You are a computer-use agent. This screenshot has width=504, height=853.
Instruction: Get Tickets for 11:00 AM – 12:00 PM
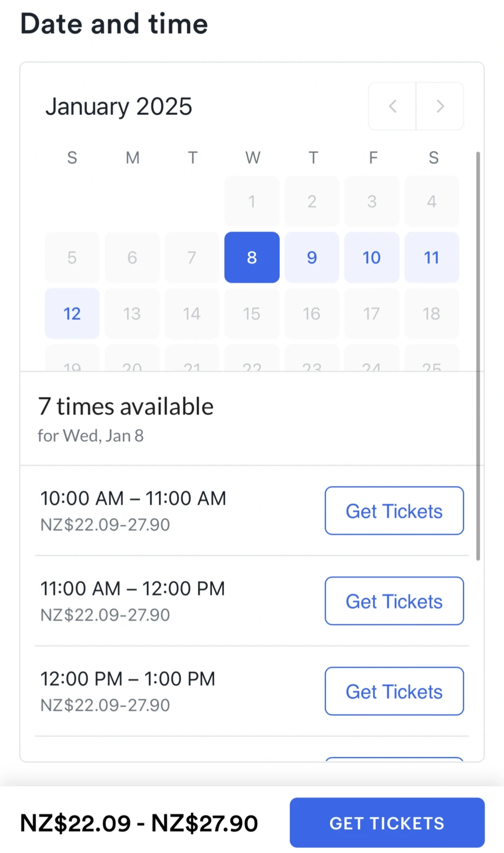394,601
